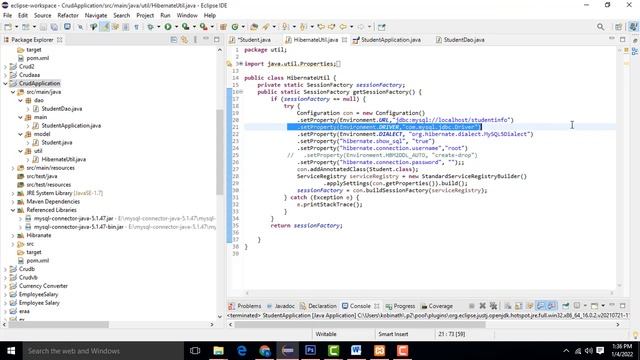This screenshot has height=360, width=640.
Task: Collapse the model package
Action: click(x=20, y=134)
